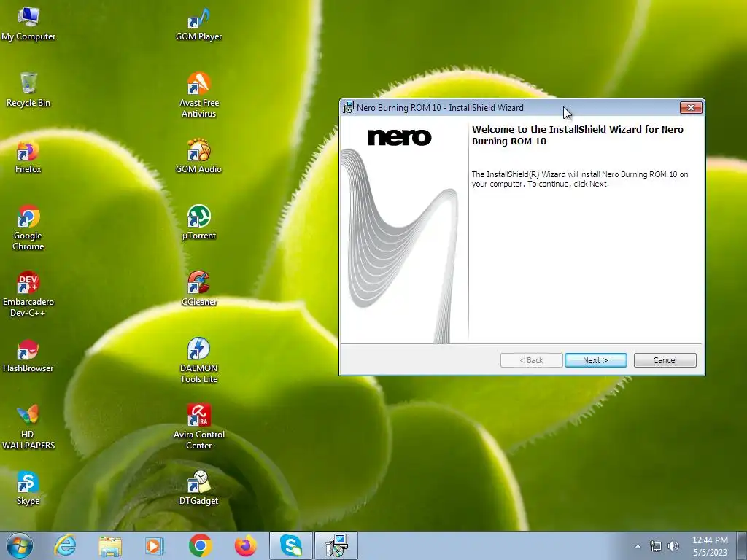
Task: Launch Internet Explorer from the taskbar
Action: tap(65, 545)
